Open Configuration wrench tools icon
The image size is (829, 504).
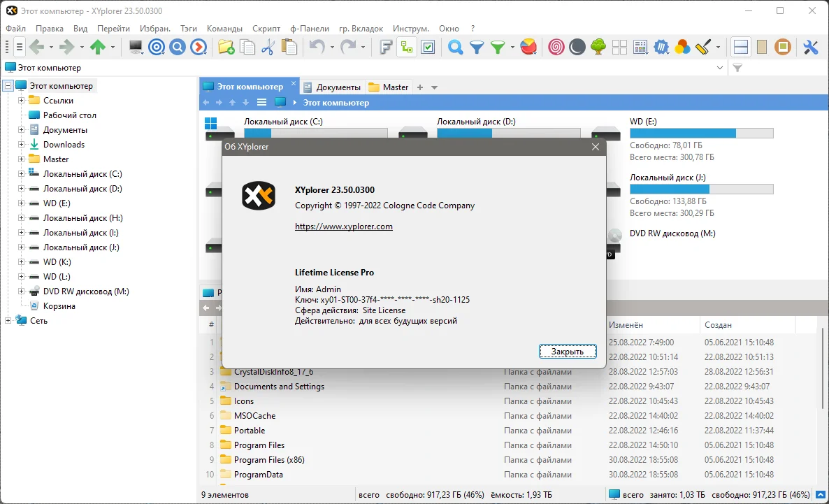tap(811, 47)
